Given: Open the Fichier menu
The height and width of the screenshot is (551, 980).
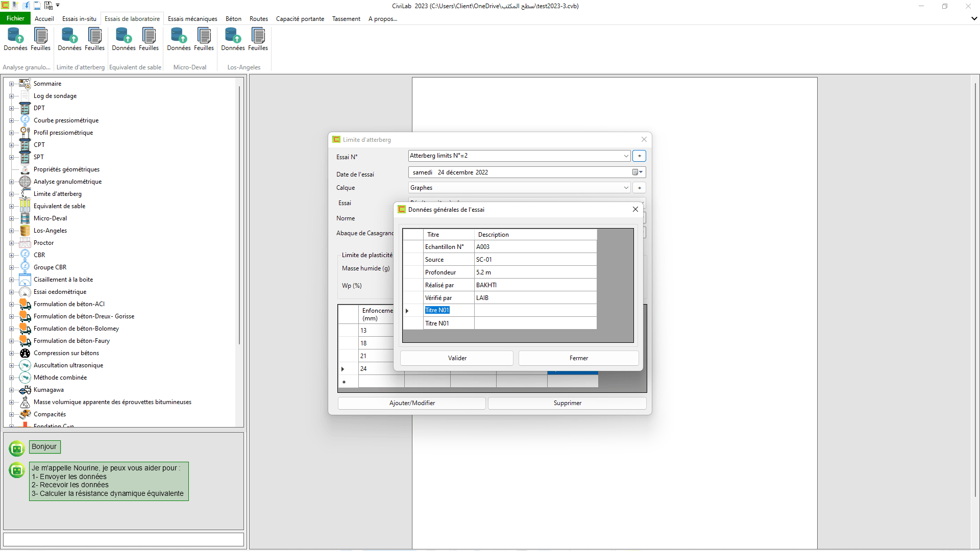Looking at the screenshot, I should coord(15,18).
